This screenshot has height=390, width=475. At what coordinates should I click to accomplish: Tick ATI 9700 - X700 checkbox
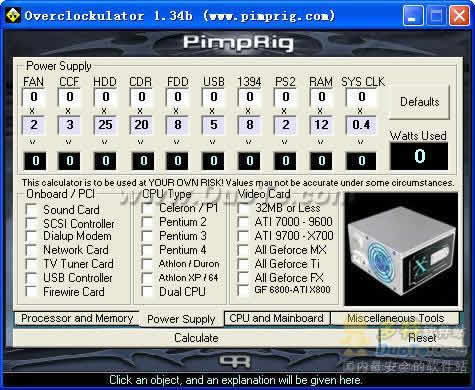point(243,236)
